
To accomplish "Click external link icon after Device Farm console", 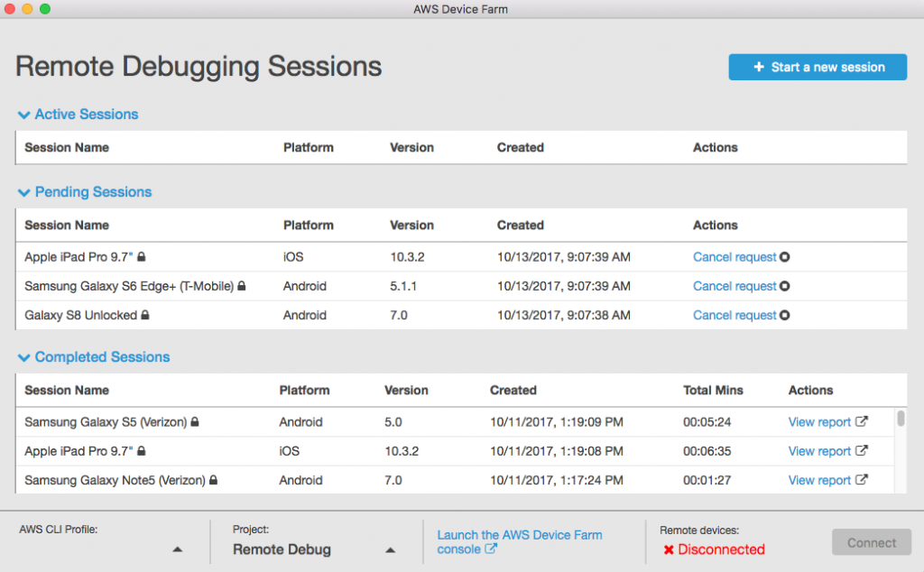I will tap(491, 549).
